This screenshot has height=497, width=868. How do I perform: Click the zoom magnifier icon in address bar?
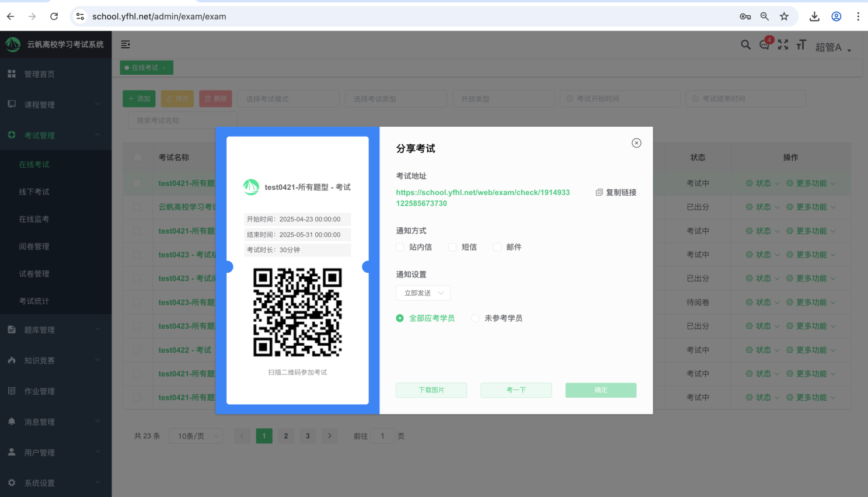[x=765, y=16]
